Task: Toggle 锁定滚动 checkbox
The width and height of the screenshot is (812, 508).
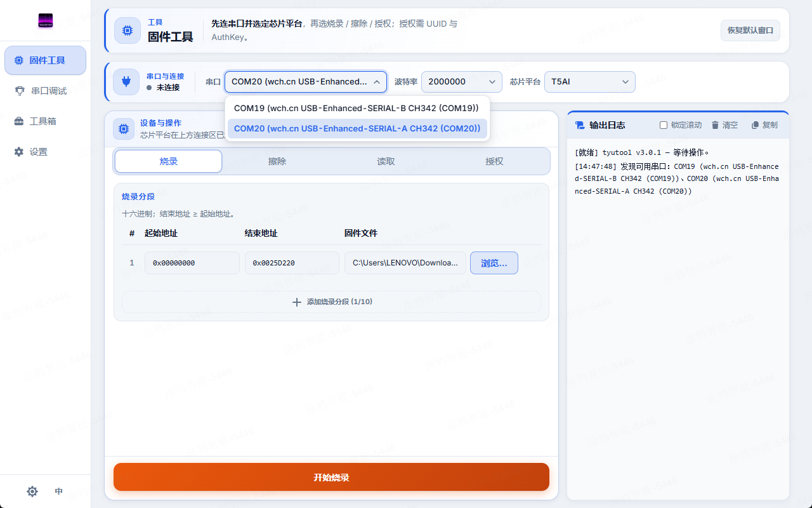Action: coord(664,125)
